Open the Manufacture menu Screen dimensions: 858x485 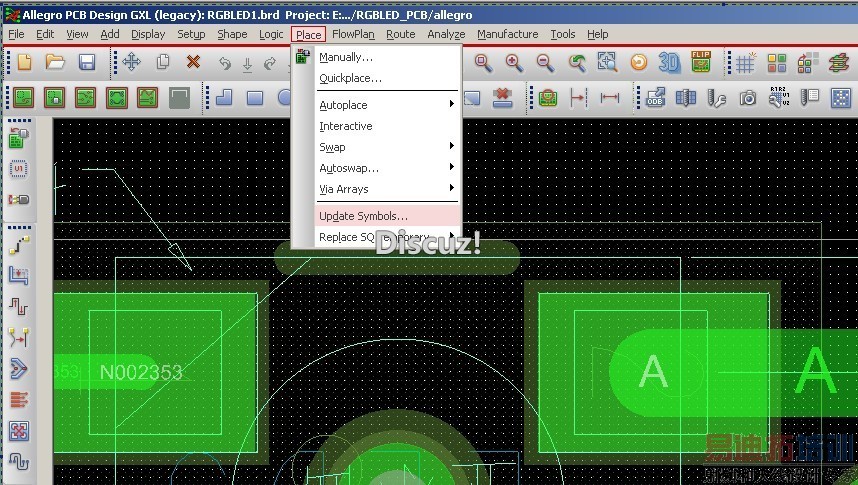coord(507,34)
